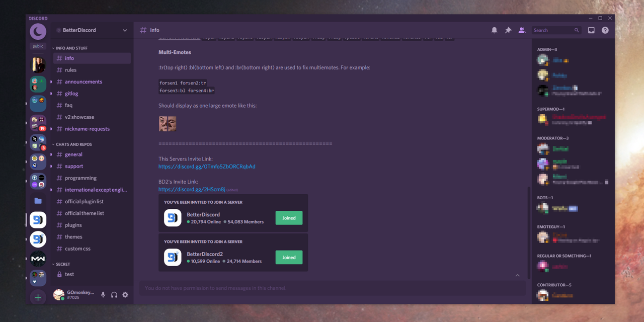Click the notification bell icon
Image resolution: width=644 pixels, height=322 pixels.
point(494,30)
